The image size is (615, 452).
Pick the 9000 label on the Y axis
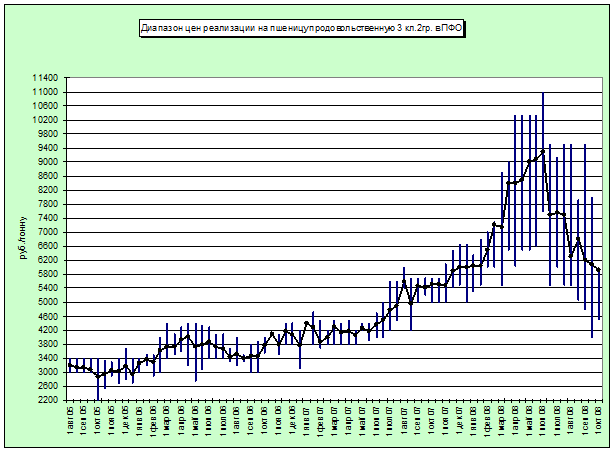48,162
